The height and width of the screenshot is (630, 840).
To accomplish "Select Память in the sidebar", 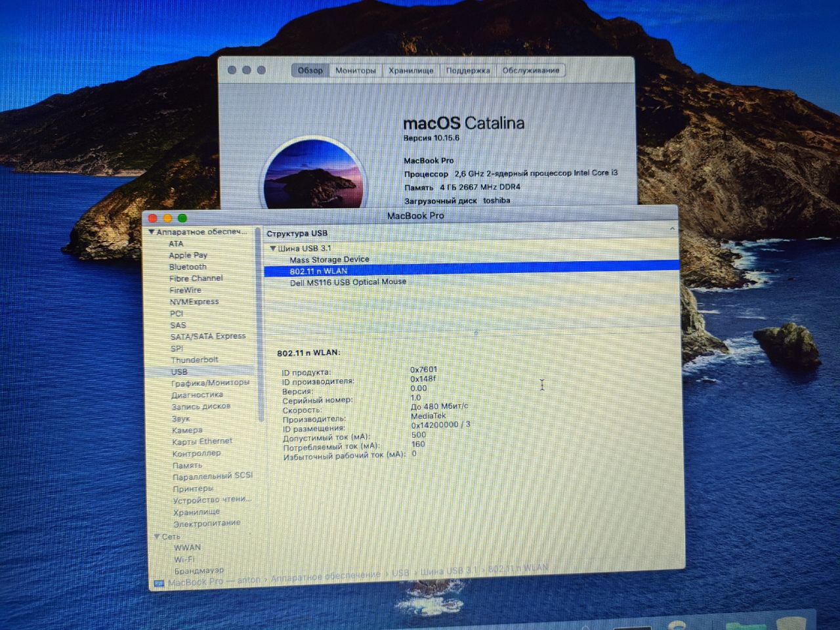I will (187, 465).
